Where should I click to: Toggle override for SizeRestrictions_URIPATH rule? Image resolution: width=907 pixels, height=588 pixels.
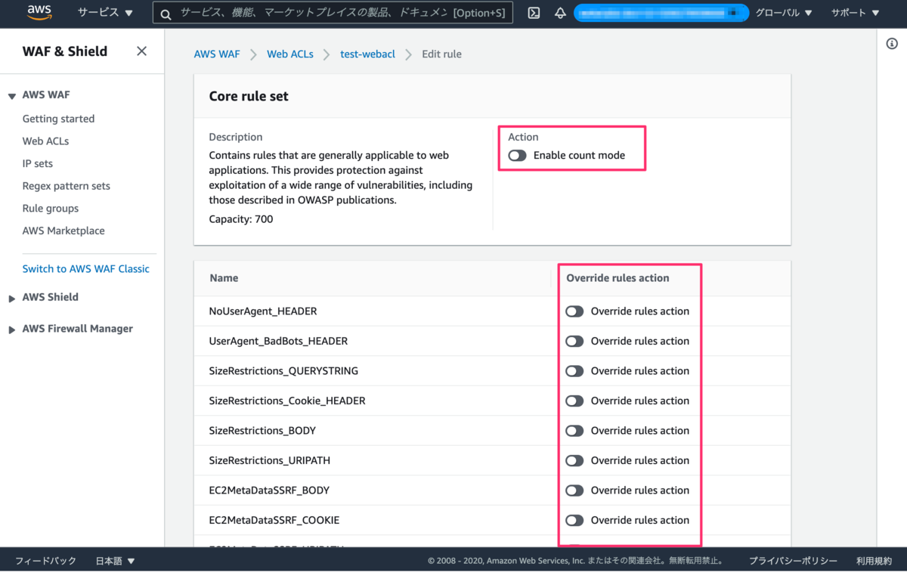click(x=574, y=461)
